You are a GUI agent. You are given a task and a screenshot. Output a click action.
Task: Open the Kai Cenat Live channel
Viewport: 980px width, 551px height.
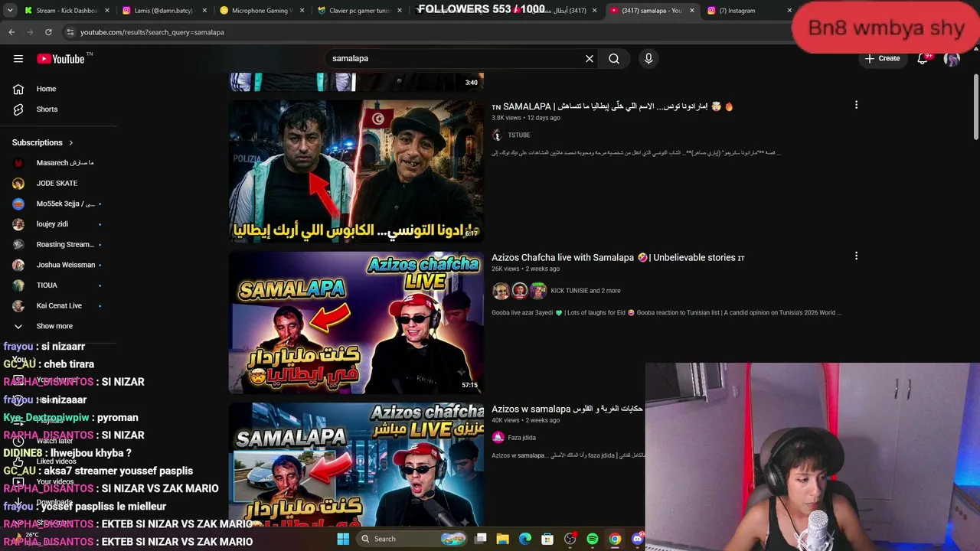(x=58, y=306)
